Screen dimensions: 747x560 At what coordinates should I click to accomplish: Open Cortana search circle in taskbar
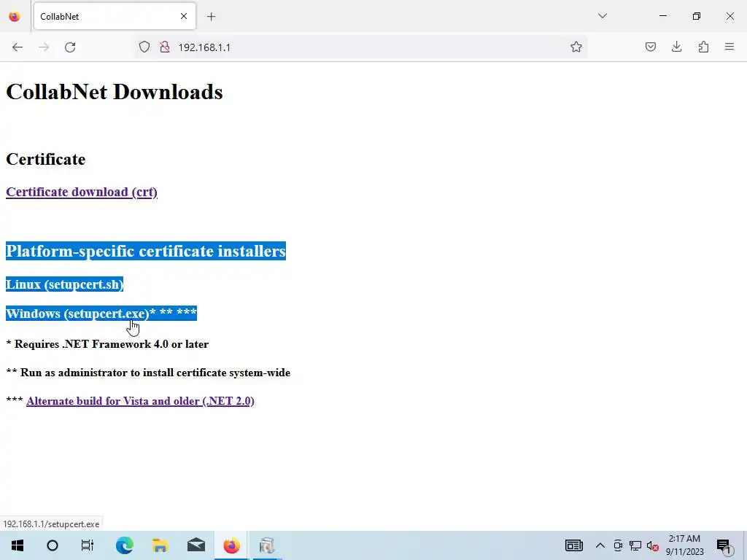pos(53,545)
